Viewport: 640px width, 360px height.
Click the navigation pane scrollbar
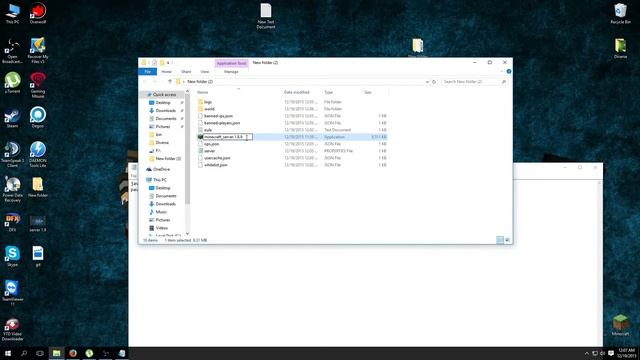pos(187,149)
